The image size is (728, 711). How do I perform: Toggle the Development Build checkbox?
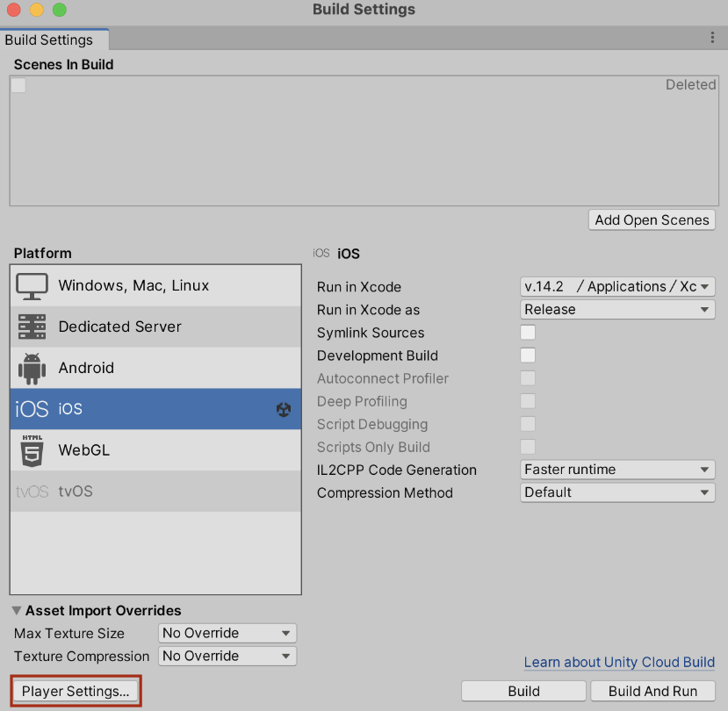pos(528,355)
